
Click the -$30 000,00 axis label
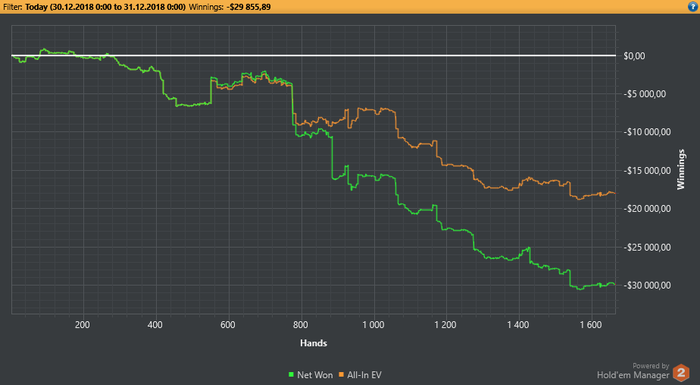click(647, 285)
